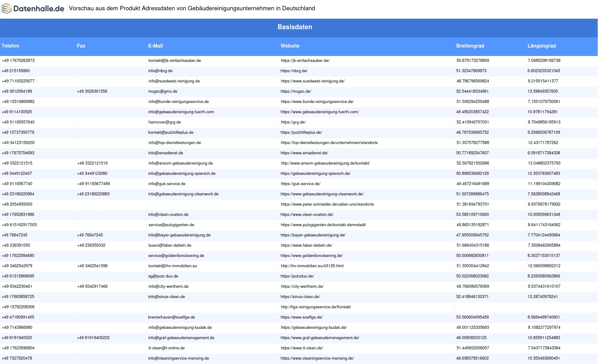
Task: Click email info@clean-ovation.de
Action: (x=168, y=215)
